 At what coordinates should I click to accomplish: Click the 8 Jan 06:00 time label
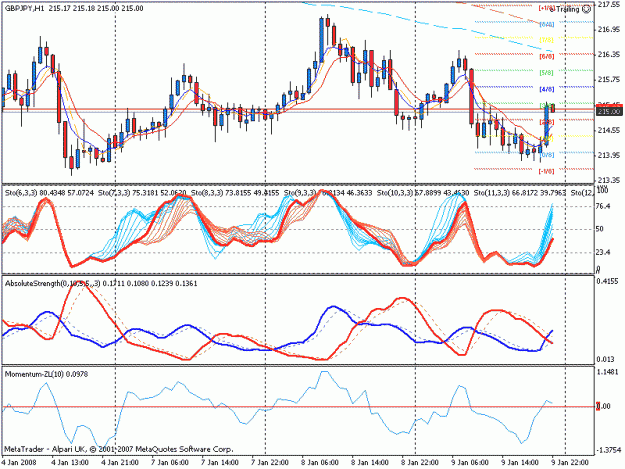point(320,462)
